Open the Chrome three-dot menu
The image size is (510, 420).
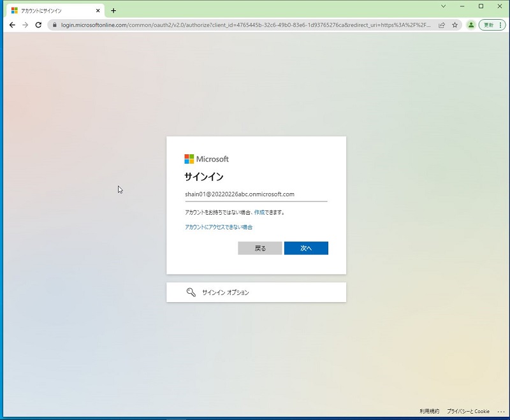click(500, 25)
